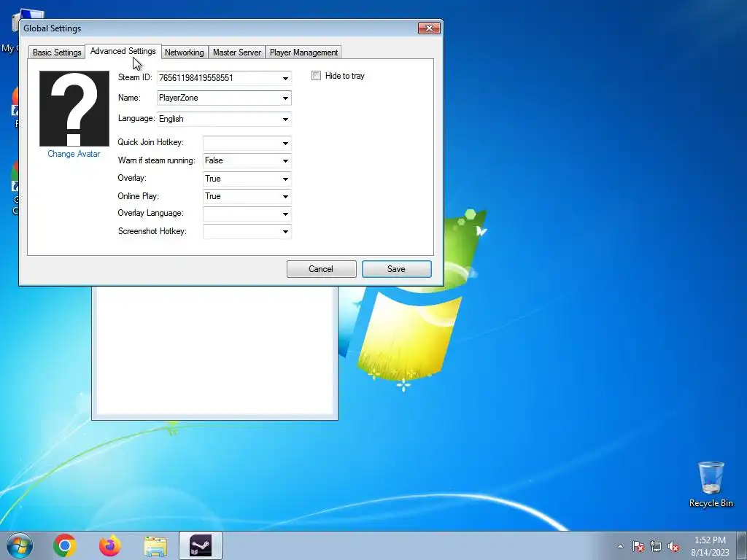Viewport: 747px width, 560px height.
Task: Click the Action Center flag icon
Action: (x=638, y=546)
